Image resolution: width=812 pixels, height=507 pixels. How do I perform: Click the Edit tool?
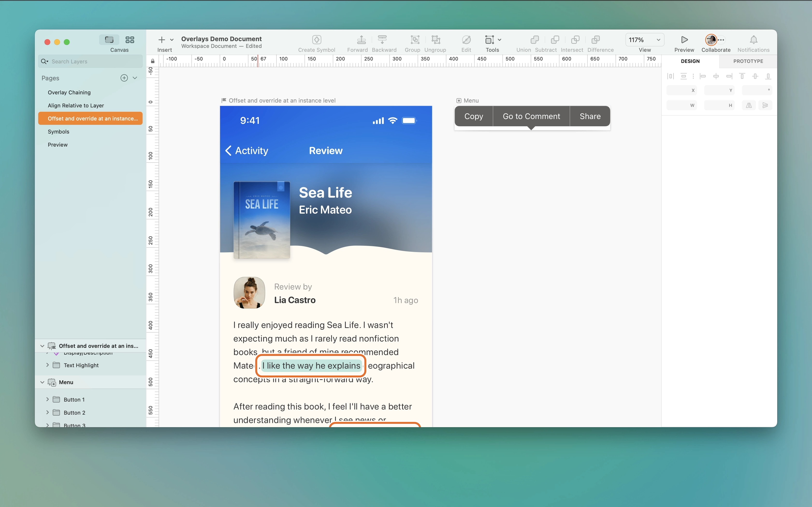tap(466, 44)
